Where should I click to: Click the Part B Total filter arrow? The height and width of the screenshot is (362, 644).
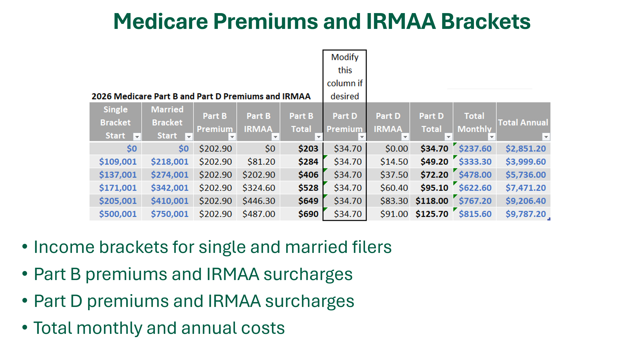click(x=318, y=137)
